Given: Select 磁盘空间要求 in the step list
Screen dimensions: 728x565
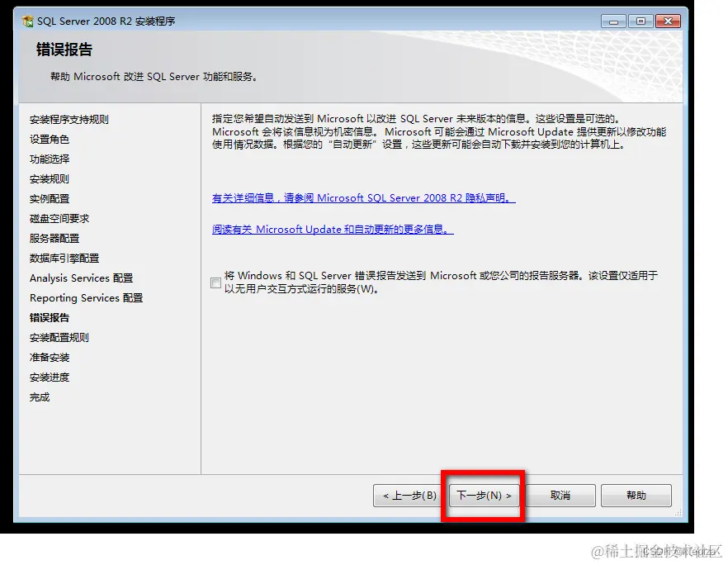Looking at the screenshot, I should click(x=59, y=218).
